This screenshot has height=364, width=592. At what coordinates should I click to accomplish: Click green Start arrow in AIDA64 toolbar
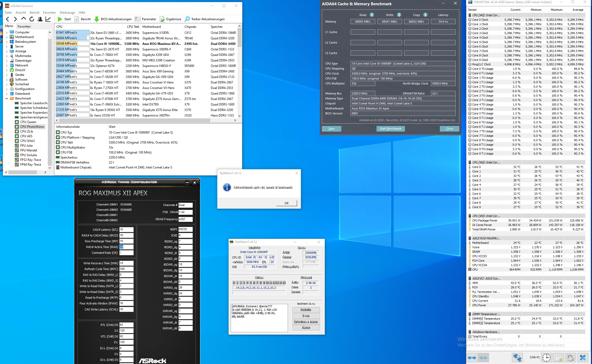60,19
